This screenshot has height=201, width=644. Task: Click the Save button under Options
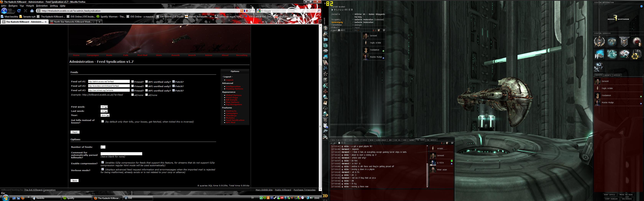pyautogui.click(x=75, y=181)
